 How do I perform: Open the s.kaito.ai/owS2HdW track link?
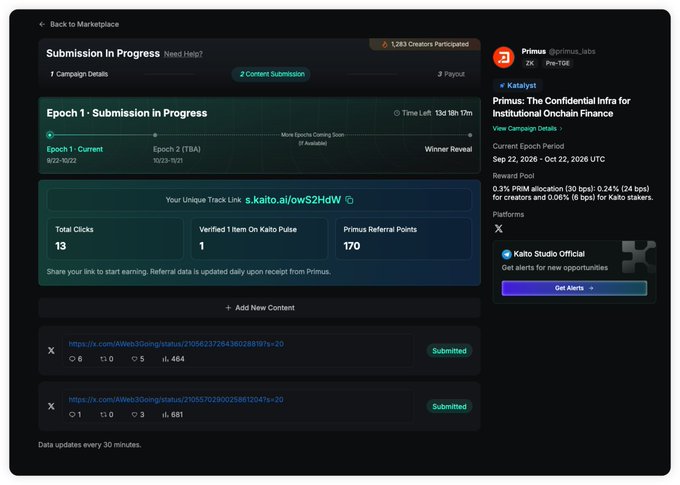pos(293,200)
